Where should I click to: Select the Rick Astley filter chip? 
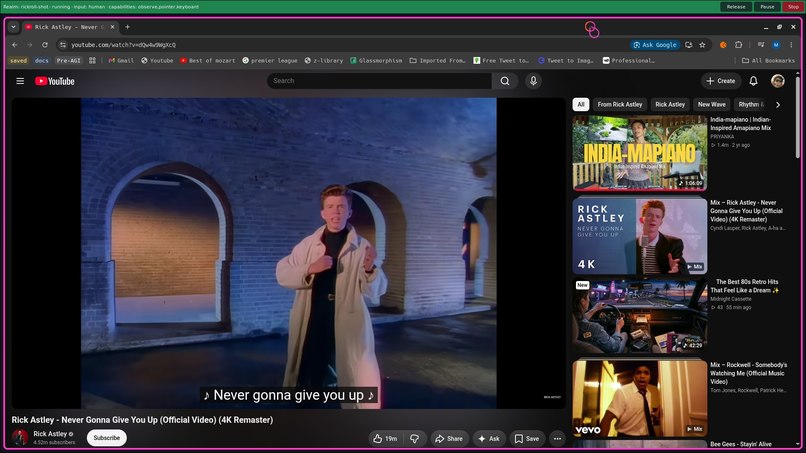pos(670,104)
